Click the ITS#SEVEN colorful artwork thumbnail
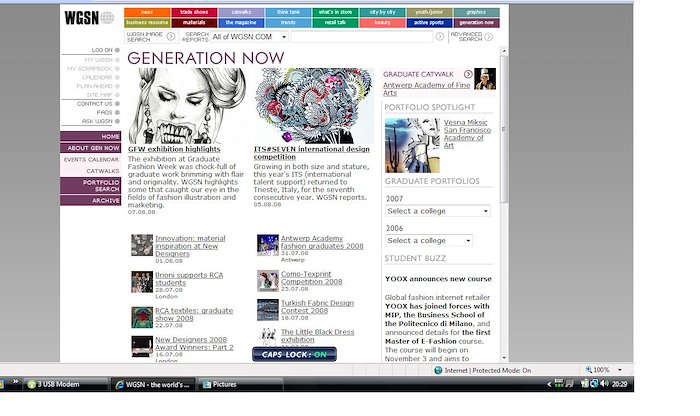The image size is (700, 416). click(x=313, y=106)
